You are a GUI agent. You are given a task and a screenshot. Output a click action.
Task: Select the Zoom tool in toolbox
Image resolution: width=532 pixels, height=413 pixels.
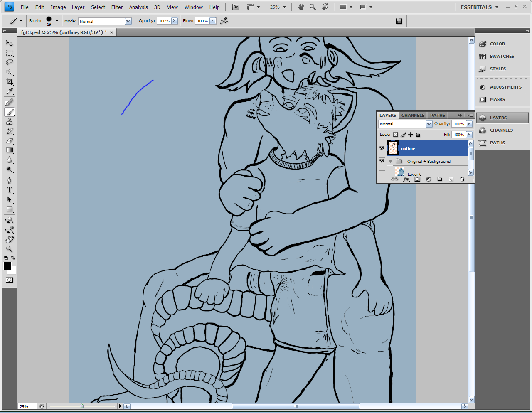9,249
